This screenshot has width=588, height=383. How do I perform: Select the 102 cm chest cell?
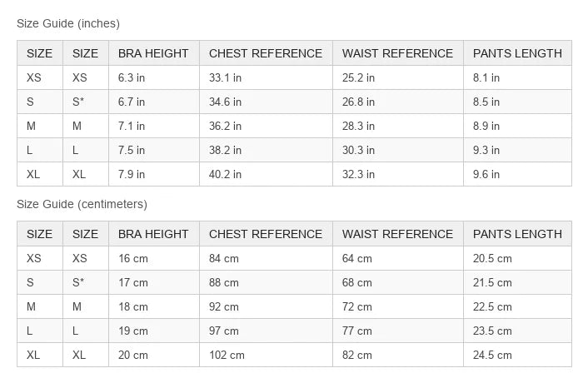266,355
